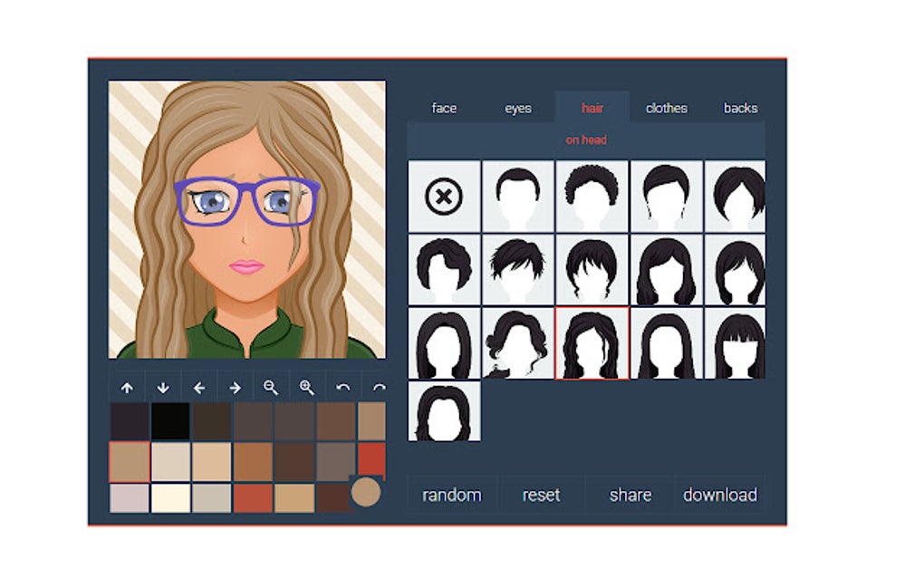Undo the last change with the undo arrow
Image resolution: width=924 pixels, height=578 pixels.
[342, 387]
